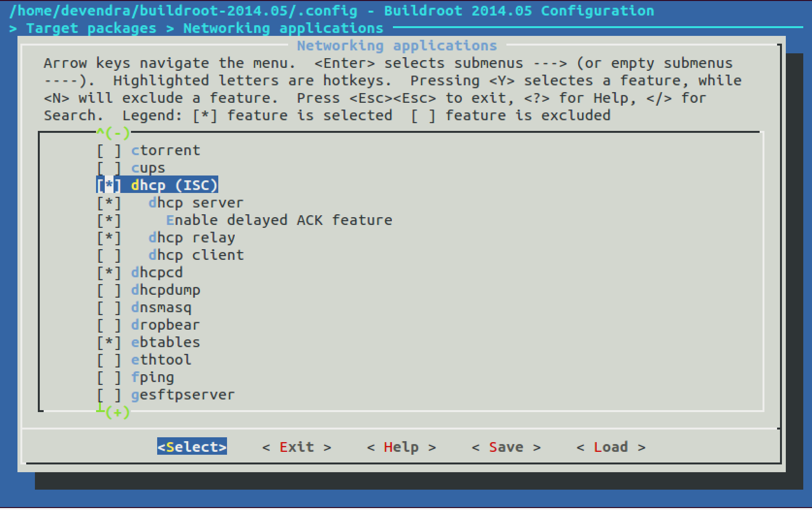
Task: Select the ebtables entry label
Action: pyautogui.click(x=165, y=343)
